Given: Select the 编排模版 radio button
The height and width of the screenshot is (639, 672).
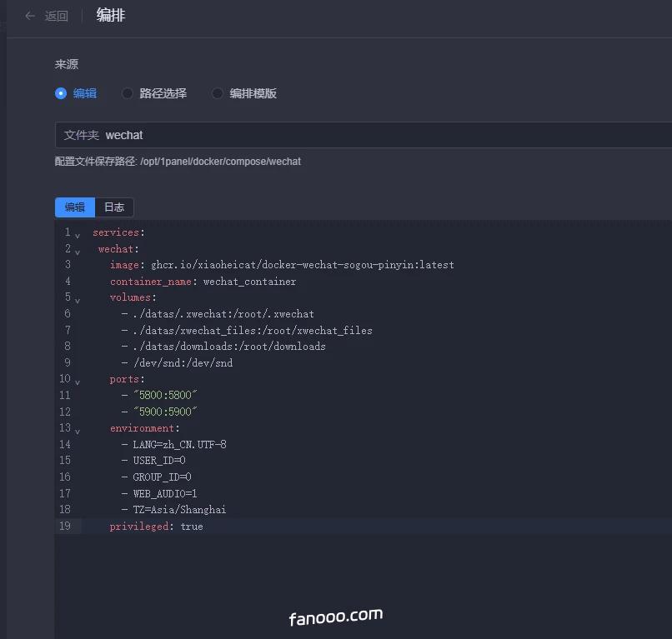Looking at the screenshot, I should coord(218,93).
